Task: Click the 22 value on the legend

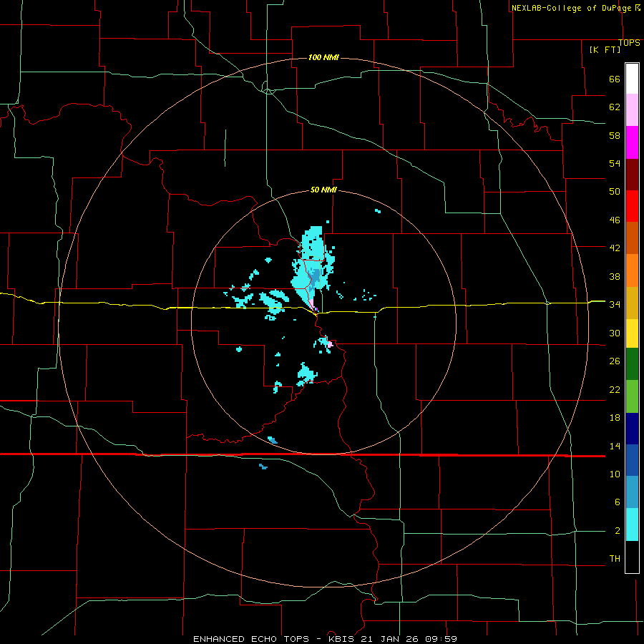Action: (615, 389)
